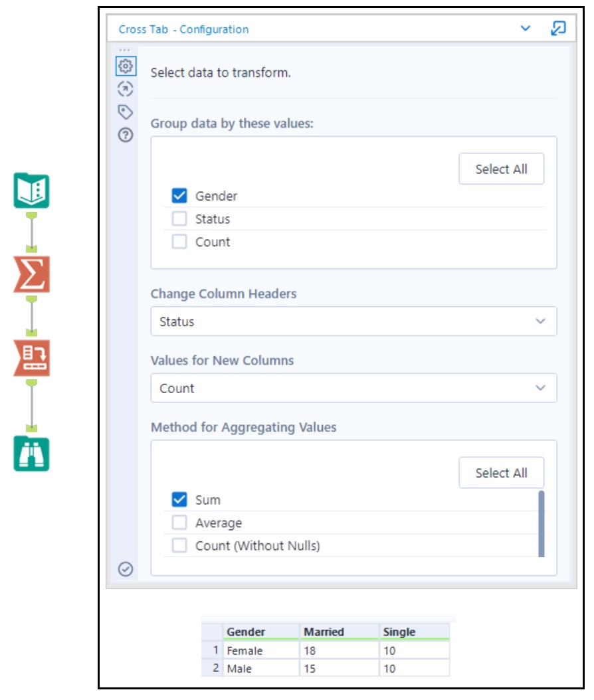
Task: Click the Gender column header
Action: coord(261,632)
